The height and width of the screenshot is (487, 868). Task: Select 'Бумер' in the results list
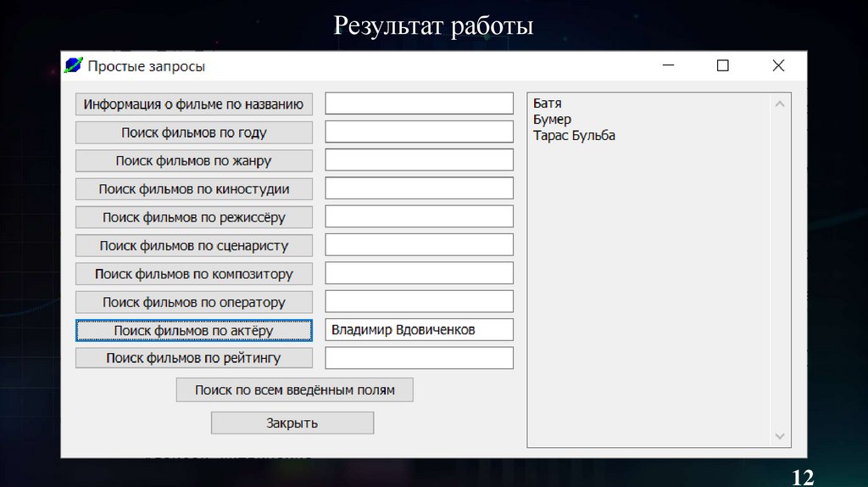point(552,120)
